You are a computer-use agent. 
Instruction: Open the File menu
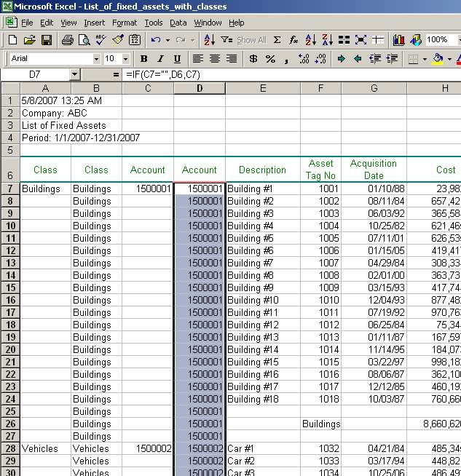(27, 23)
